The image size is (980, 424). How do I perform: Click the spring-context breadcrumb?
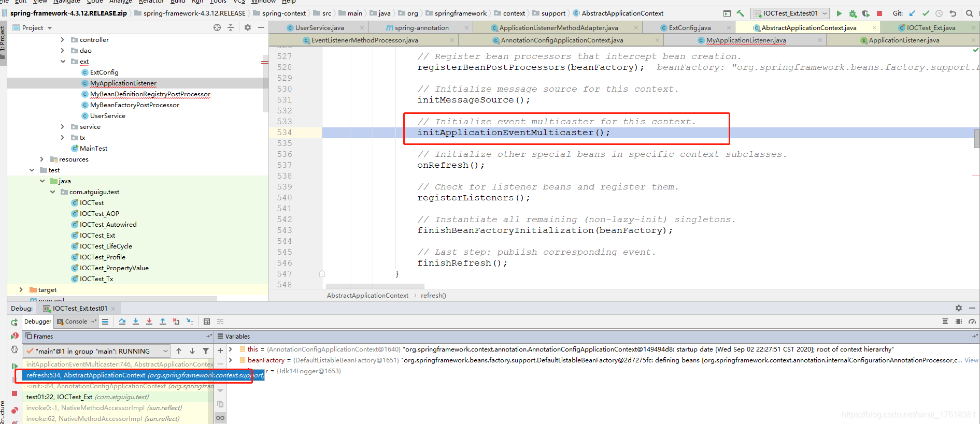click(x=283, y=13)
